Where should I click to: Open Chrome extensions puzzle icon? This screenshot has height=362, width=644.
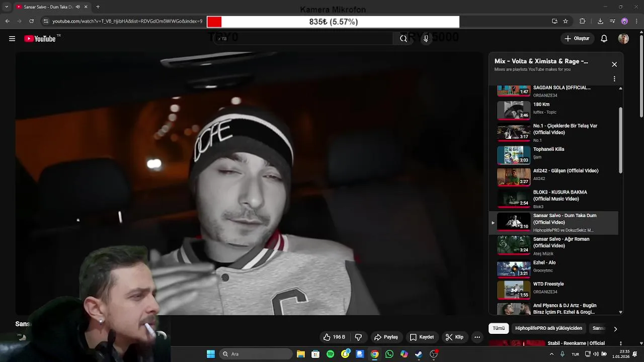click(583, 21)
